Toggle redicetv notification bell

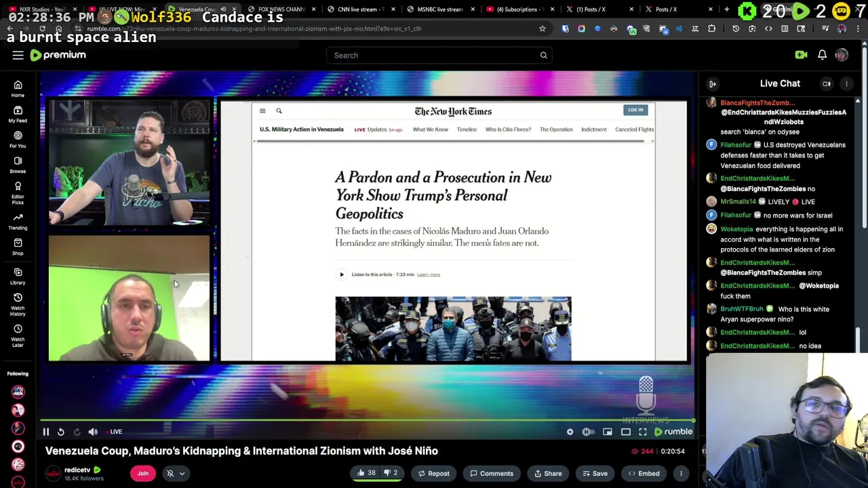tap(170, 474)
